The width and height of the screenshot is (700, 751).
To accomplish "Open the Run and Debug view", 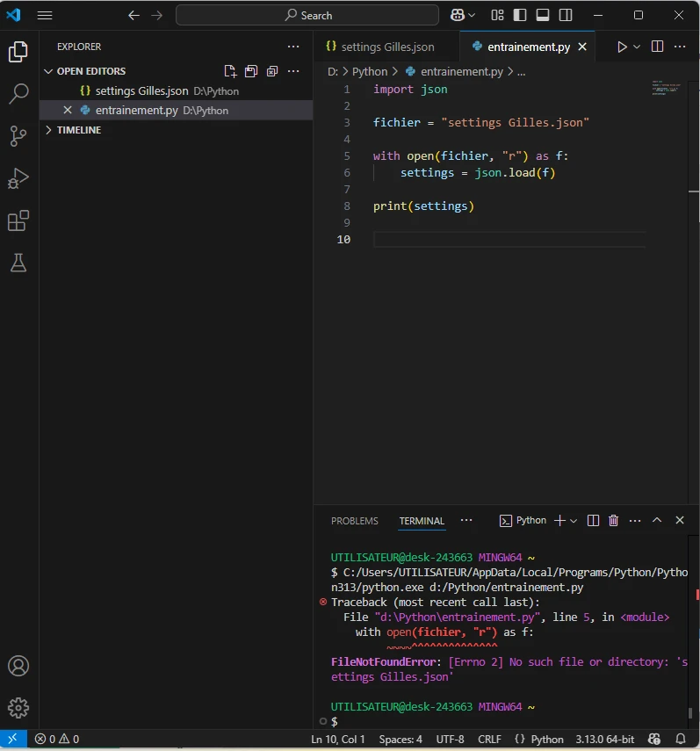I will (18, 178).
